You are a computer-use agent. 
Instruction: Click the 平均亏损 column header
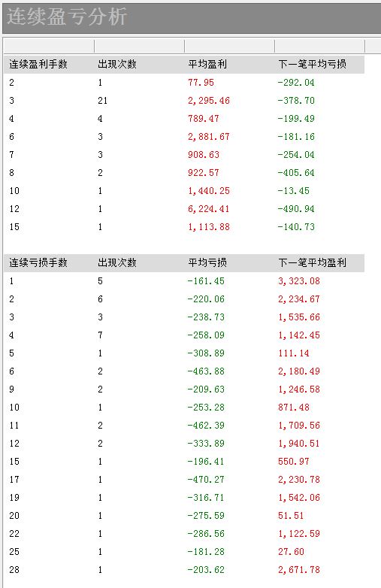click(207, 262)
